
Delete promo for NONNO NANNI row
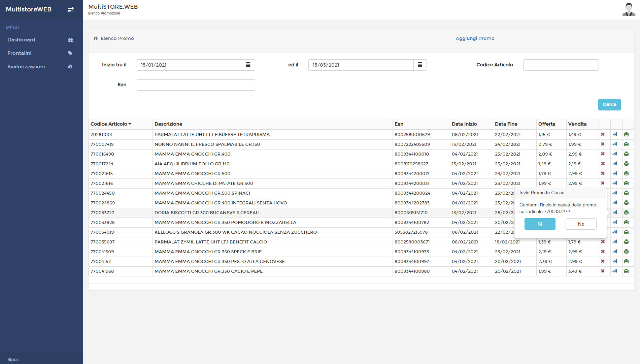point(603,144)
